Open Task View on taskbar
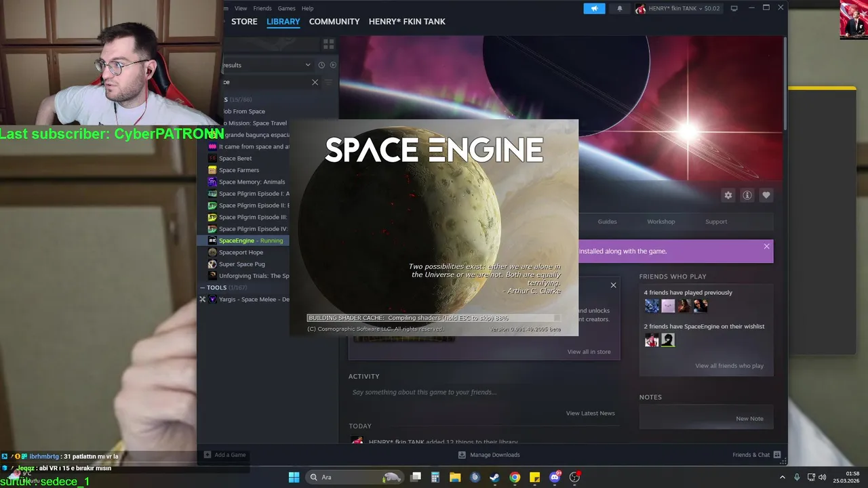The height and width of the screenshot is (488, 868). [x=416, y=477]
